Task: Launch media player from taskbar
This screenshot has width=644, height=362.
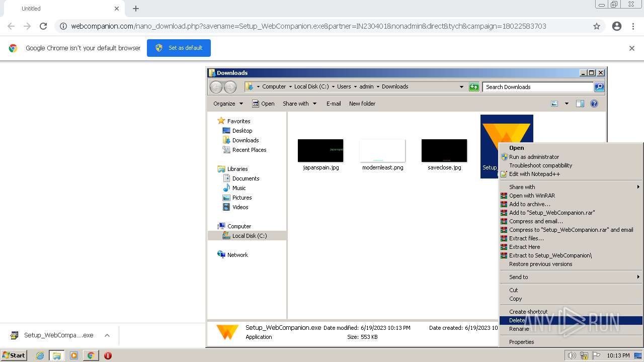Action: point(74,355)
